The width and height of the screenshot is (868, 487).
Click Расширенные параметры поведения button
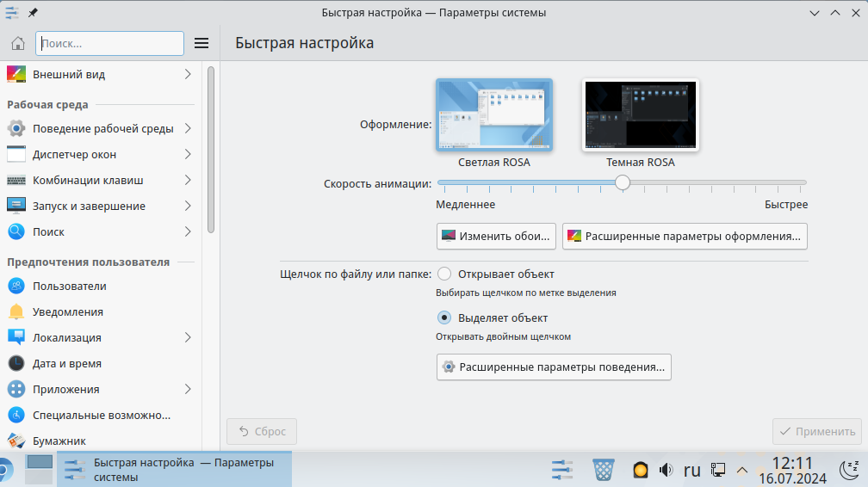point(554,367)
